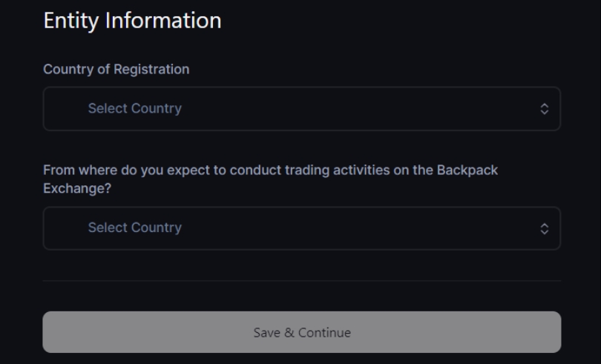
Task: Click the horizontal divider above Save & Continue
Action: tap(301, 281)
